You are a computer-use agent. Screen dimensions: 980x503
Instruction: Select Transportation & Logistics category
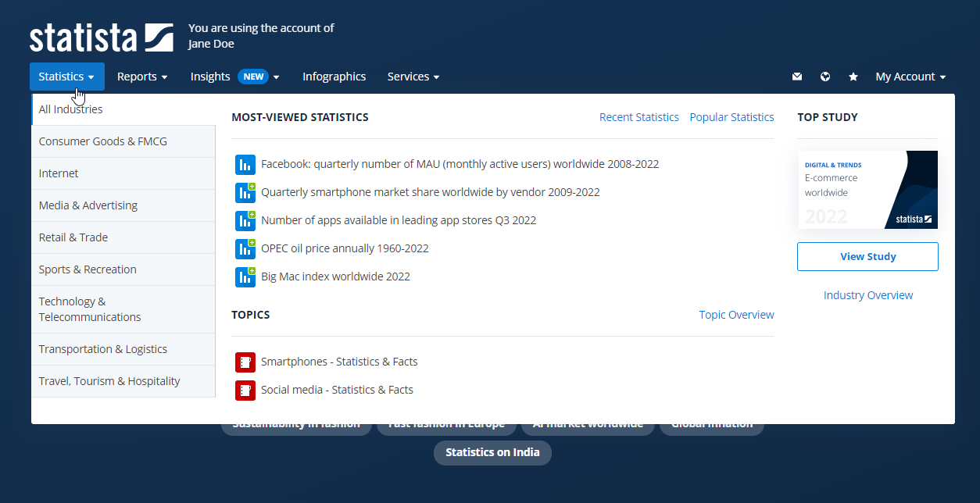coord(123,349)
